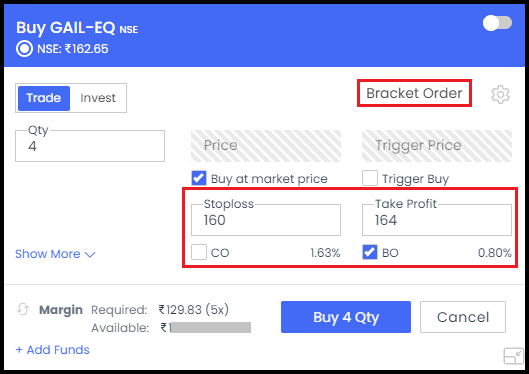Click the Qty input field
This screenshot has width=529, height=374.
(x=90, y=146)
